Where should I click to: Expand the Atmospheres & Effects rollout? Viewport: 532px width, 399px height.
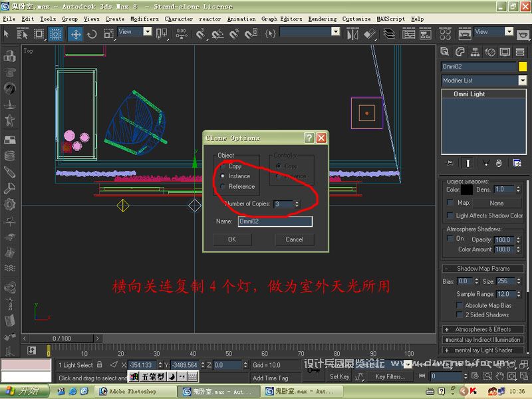point(483,329)
